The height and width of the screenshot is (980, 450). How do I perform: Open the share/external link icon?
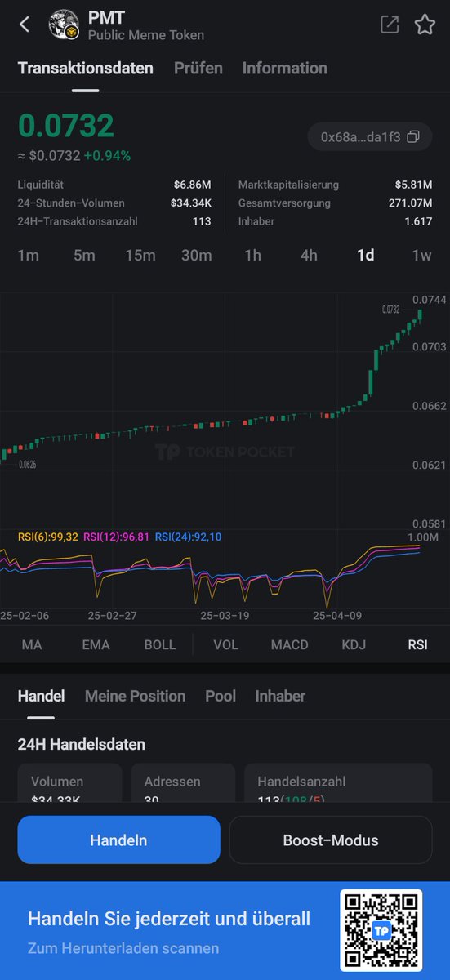coord(390,24)
